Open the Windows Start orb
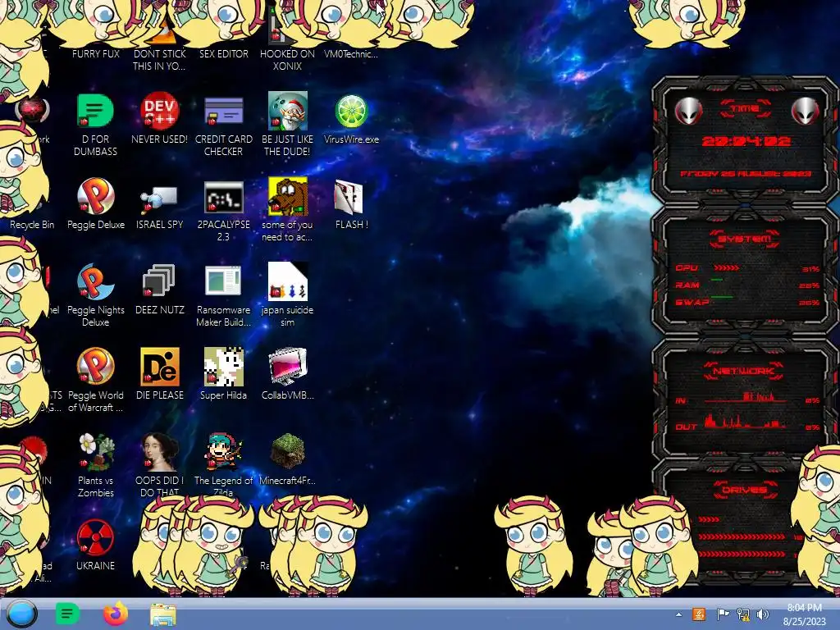 click(21, 614)
